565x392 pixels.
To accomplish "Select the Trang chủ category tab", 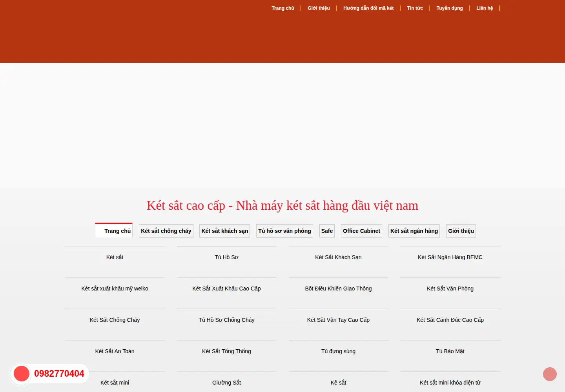I will pyautogui.click(x=114, y=230).
